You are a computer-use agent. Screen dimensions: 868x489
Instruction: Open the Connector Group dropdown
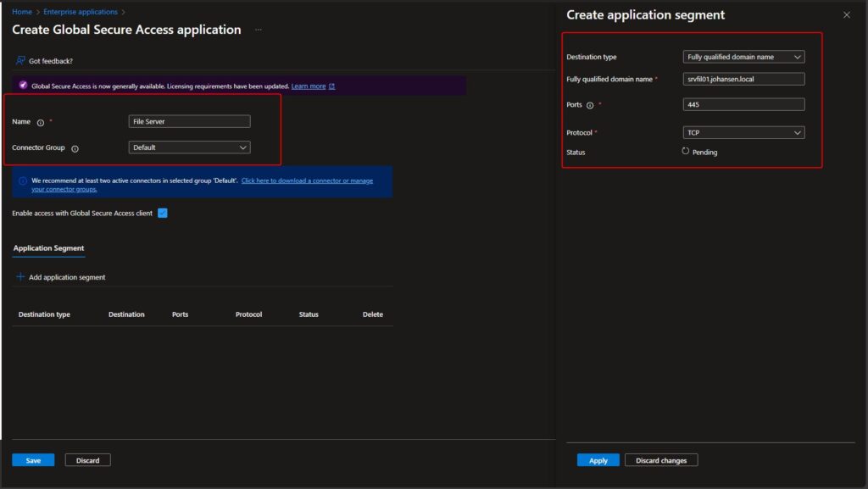tap(189, 147)
